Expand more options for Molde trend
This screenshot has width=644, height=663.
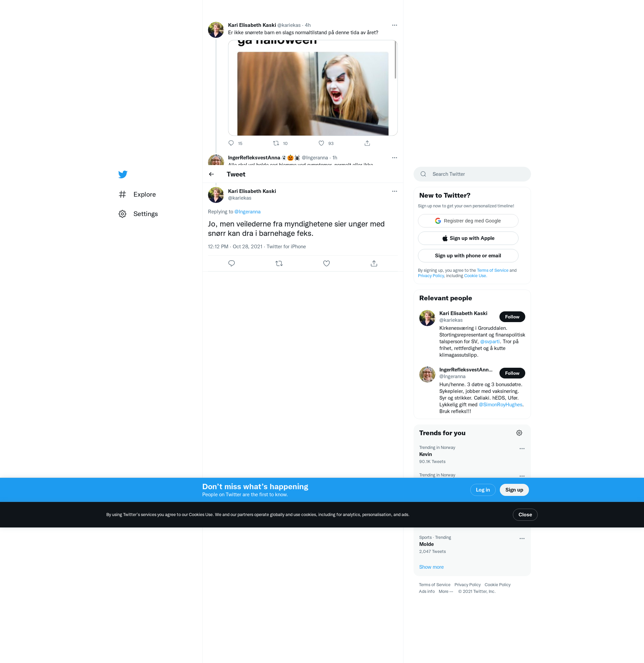(522, 539)
